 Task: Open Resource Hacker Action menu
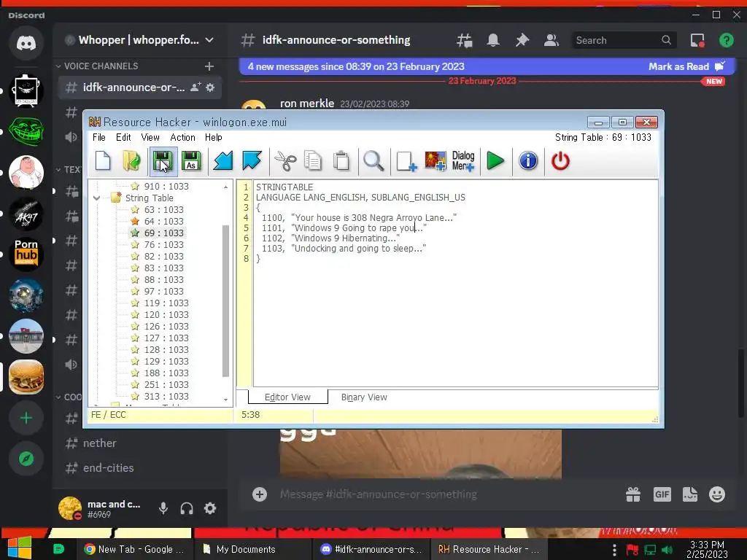pyautogui.click(x=182, y=137)
